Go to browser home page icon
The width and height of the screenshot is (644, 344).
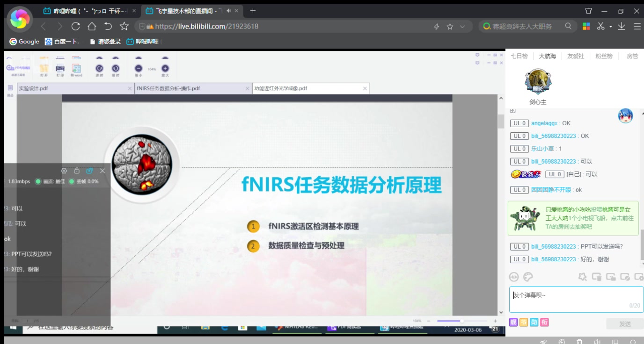[92, 27]
